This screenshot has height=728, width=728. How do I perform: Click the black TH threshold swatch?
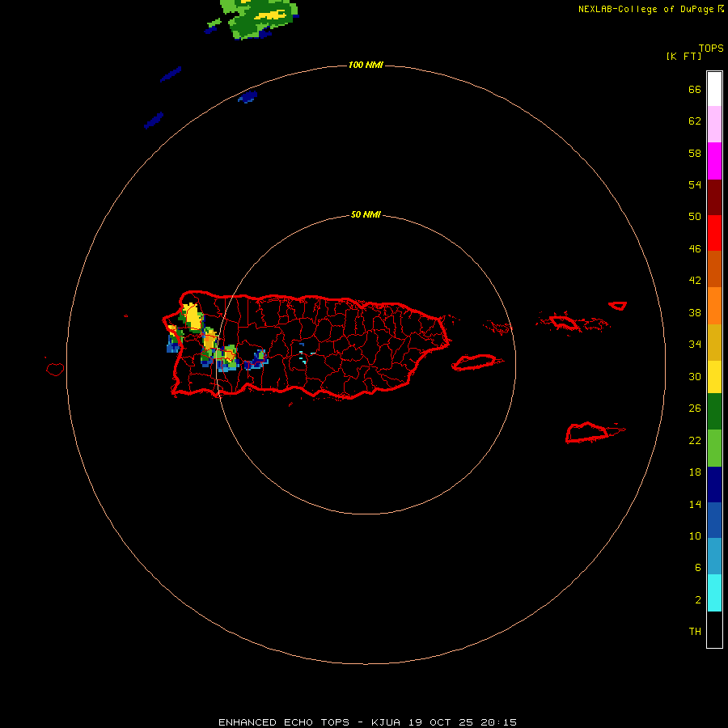[x=714, y=629]
